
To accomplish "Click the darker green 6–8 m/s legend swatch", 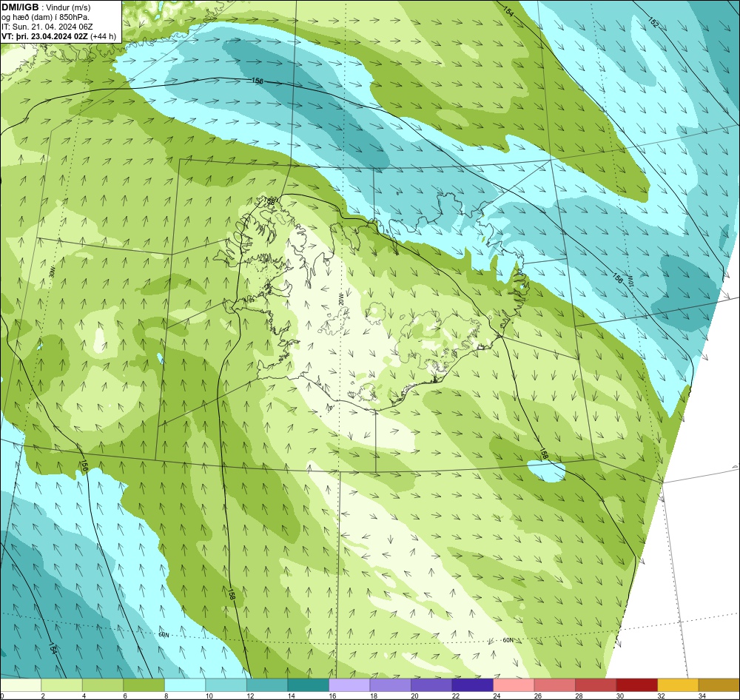I will [144, 684].
